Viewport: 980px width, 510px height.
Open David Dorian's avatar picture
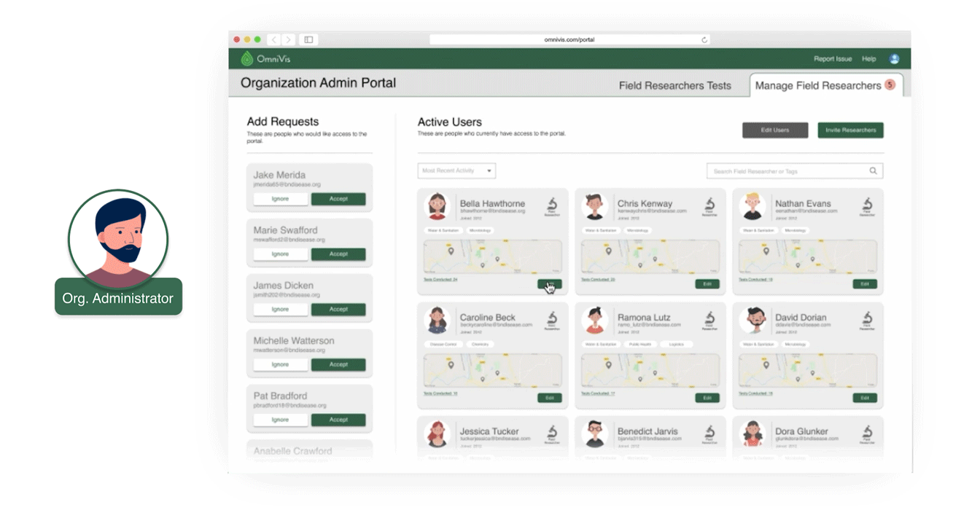[x=752, y=321]
